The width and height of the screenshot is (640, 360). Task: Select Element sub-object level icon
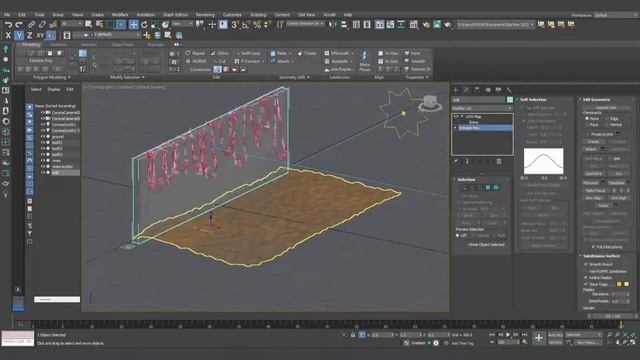496,188
